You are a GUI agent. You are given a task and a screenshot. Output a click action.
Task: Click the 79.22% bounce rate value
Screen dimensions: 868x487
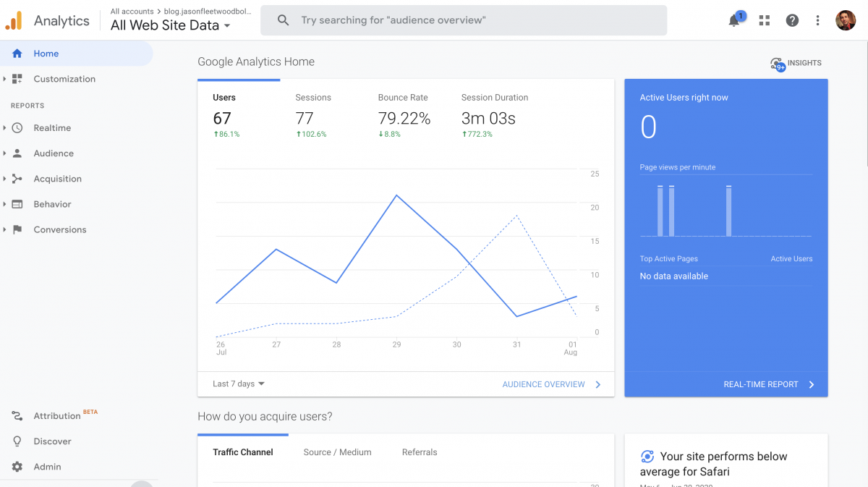pos(404,119)
